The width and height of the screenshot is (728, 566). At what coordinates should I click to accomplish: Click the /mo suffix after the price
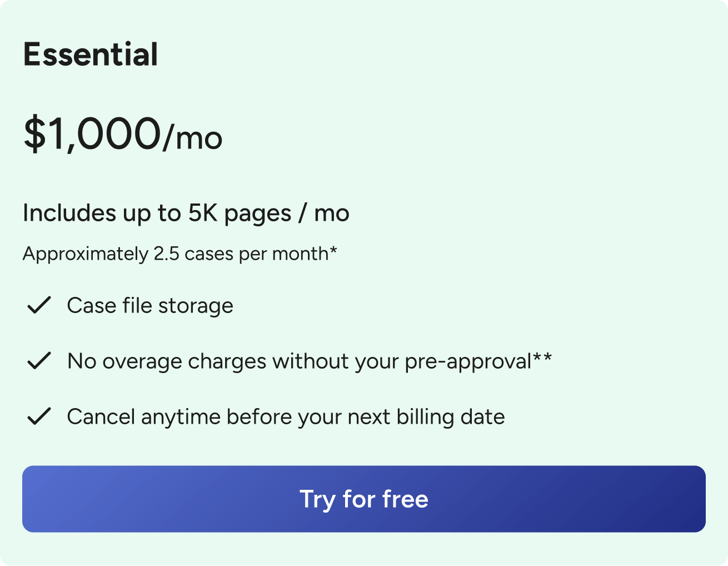(192, 138)
